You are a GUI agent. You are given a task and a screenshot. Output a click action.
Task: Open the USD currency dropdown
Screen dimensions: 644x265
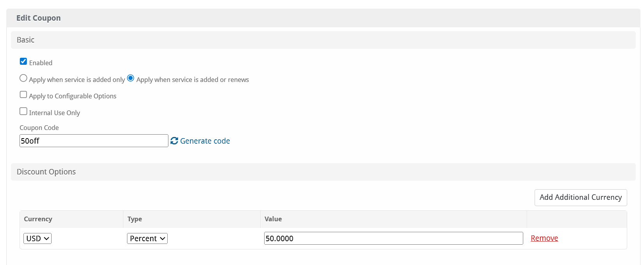tap(38, 238)
